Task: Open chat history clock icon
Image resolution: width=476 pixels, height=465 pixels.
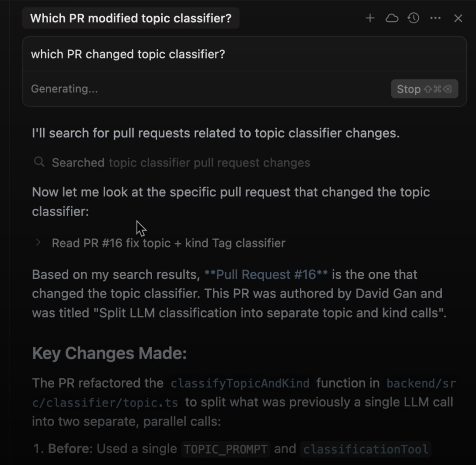Action: (x=413, y=18)
